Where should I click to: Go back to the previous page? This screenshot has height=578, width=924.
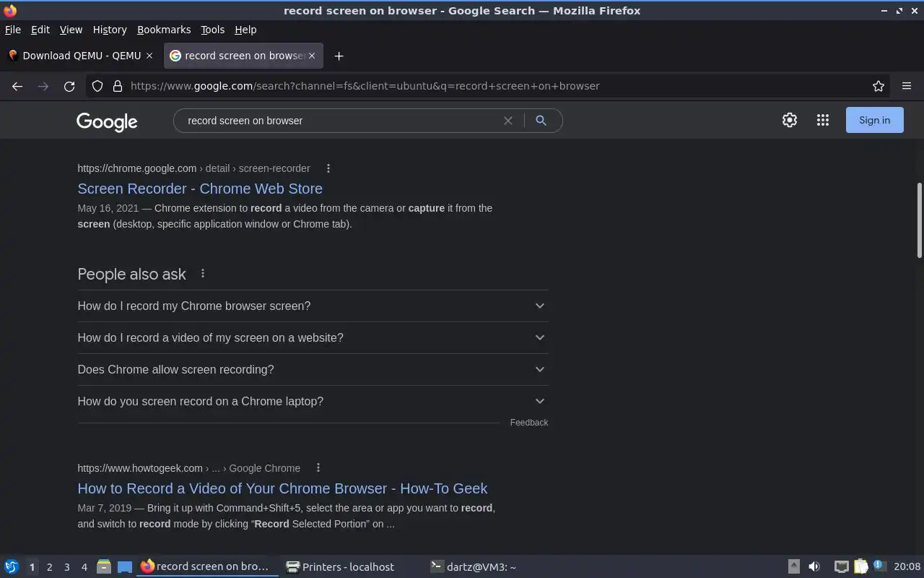click(x=17, y=86)
